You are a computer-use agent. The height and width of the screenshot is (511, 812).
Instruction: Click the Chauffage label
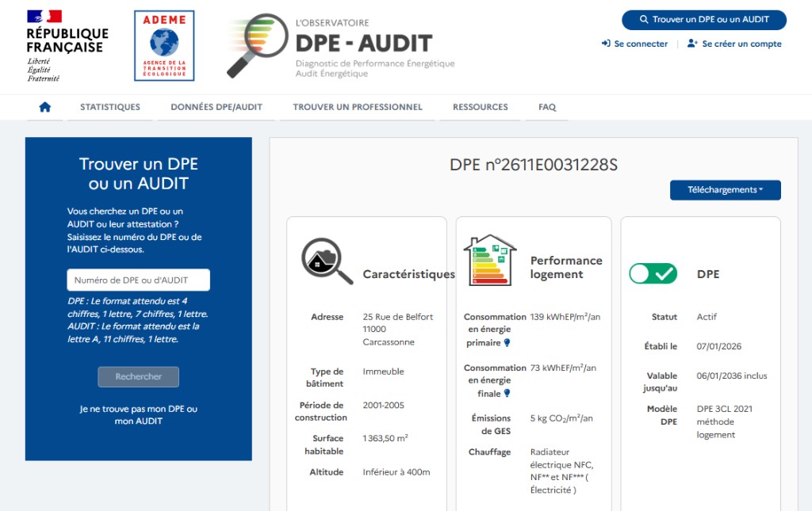[x=489, y=452]
